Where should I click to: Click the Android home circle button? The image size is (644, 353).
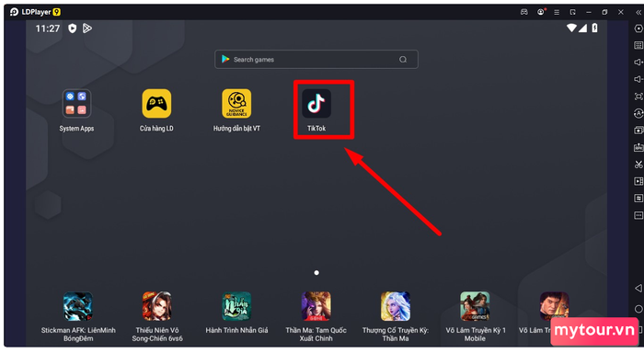tap(638, 309)
